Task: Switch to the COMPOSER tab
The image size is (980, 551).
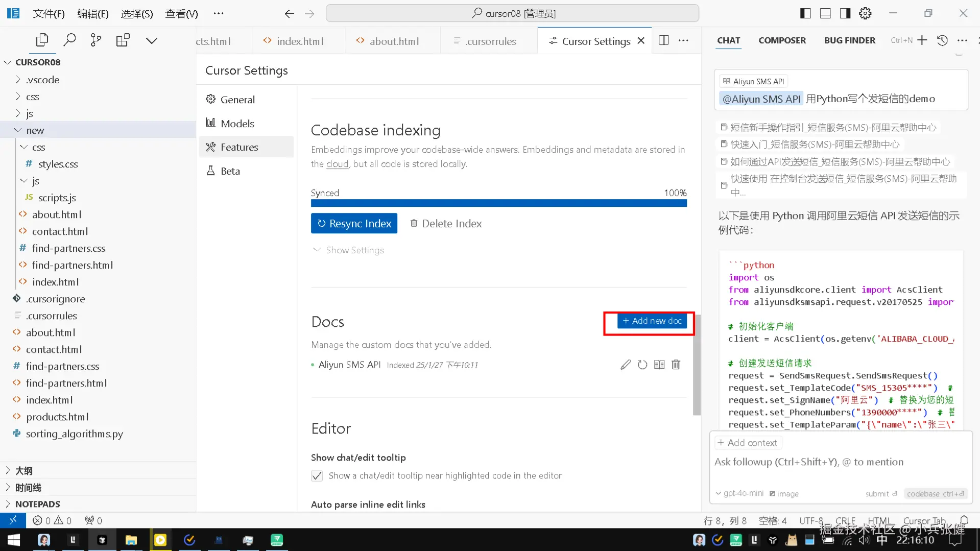Action: pyautogui.click(x=782, y=40)
